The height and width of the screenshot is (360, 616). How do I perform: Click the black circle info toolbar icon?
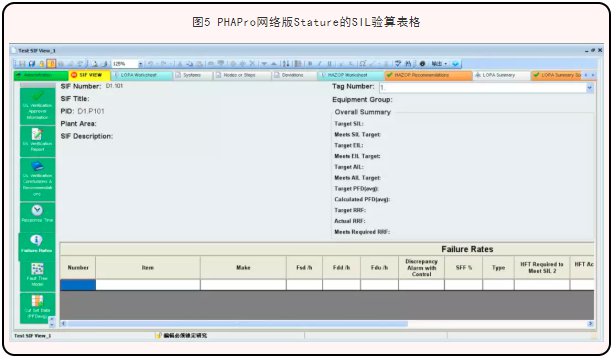click(422, 64)
